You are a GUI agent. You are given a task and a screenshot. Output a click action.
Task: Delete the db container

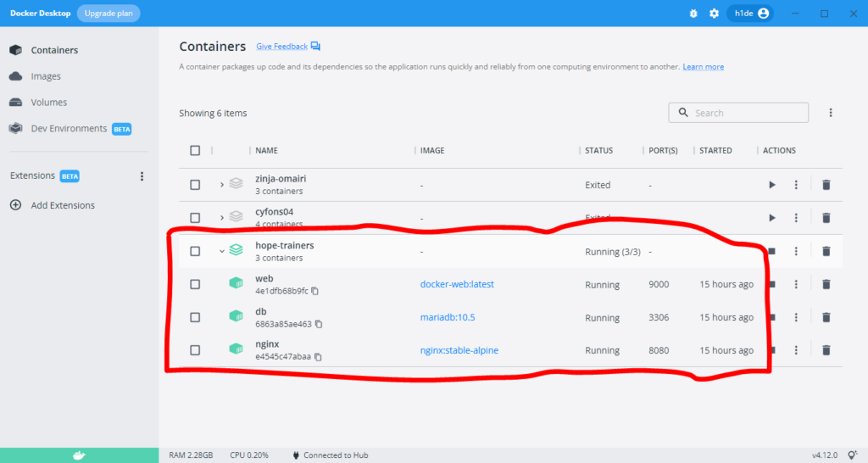point(826,317)
